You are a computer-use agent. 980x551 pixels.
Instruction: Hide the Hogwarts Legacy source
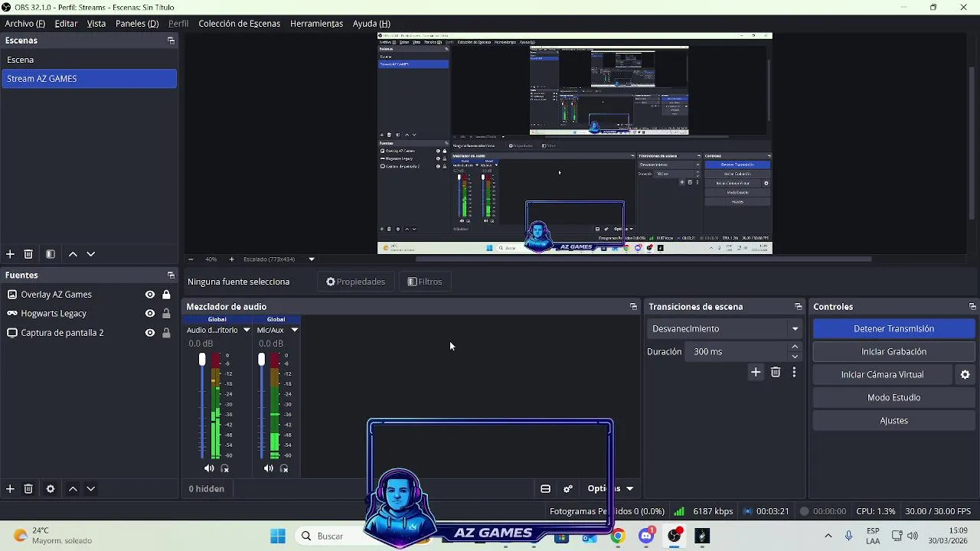tap(150, 314)
